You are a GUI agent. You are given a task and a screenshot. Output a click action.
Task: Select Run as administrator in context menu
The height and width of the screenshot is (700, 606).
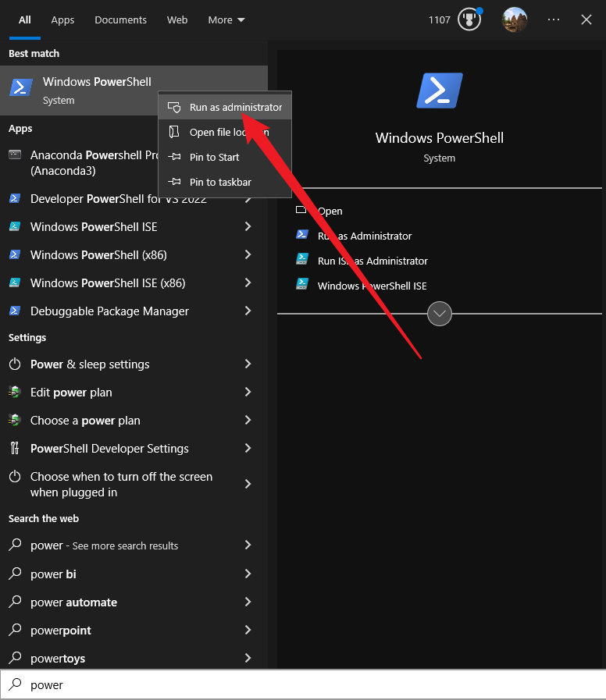(x=235, y=107)
